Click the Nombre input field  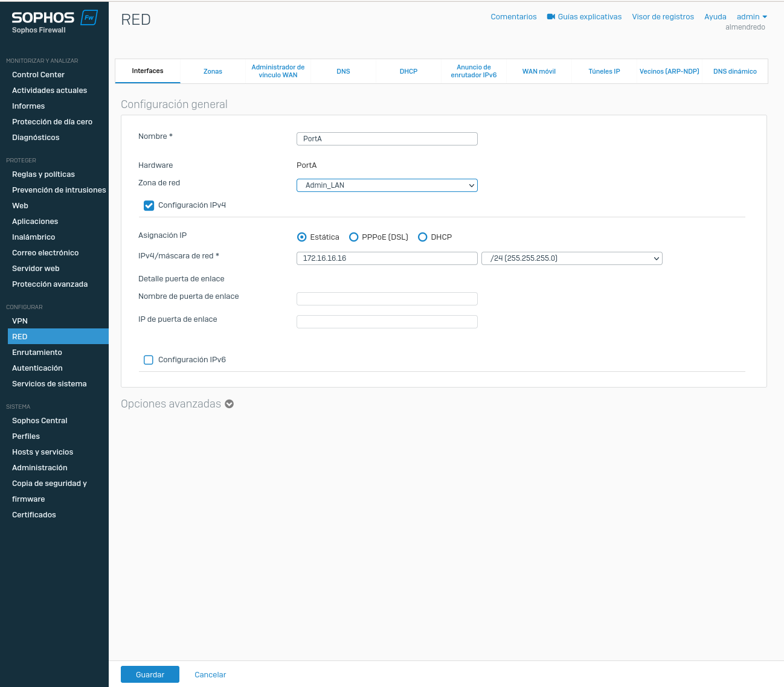pyautogui.click(x=387, y=139)
